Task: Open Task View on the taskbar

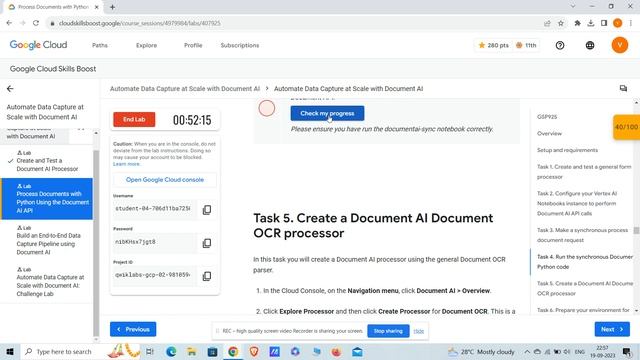Action: point(150,351)
